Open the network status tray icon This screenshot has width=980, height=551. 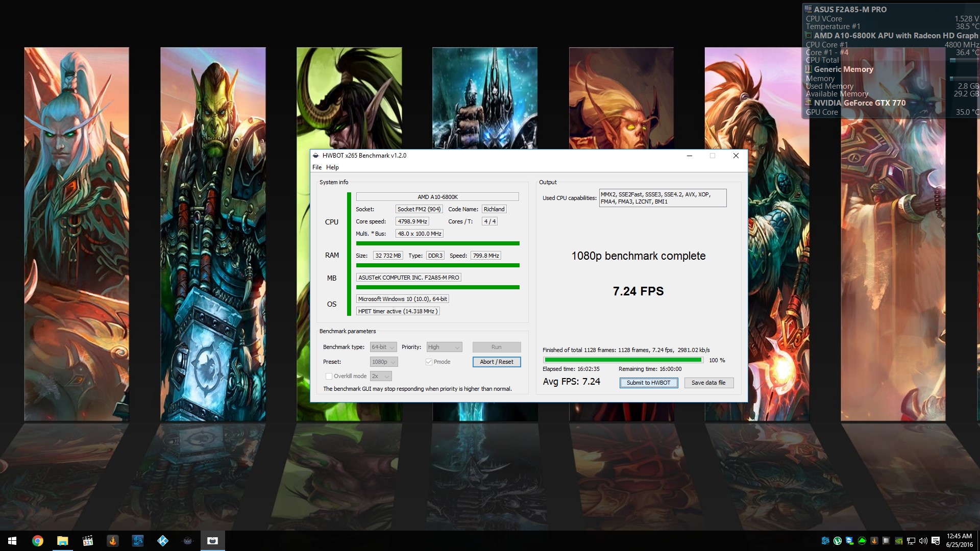911,541
